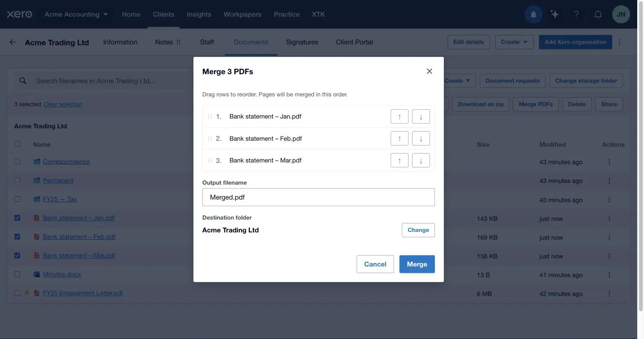Switch to the Signatures tab

(x=302, y=42)
